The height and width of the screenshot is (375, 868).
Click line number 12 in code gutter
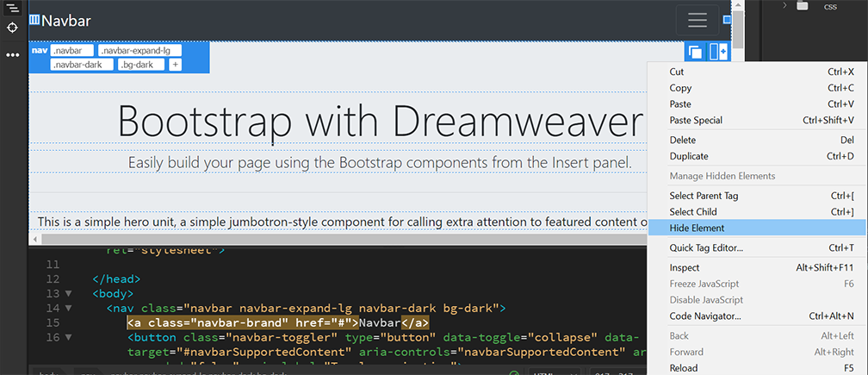click(53, 279)
